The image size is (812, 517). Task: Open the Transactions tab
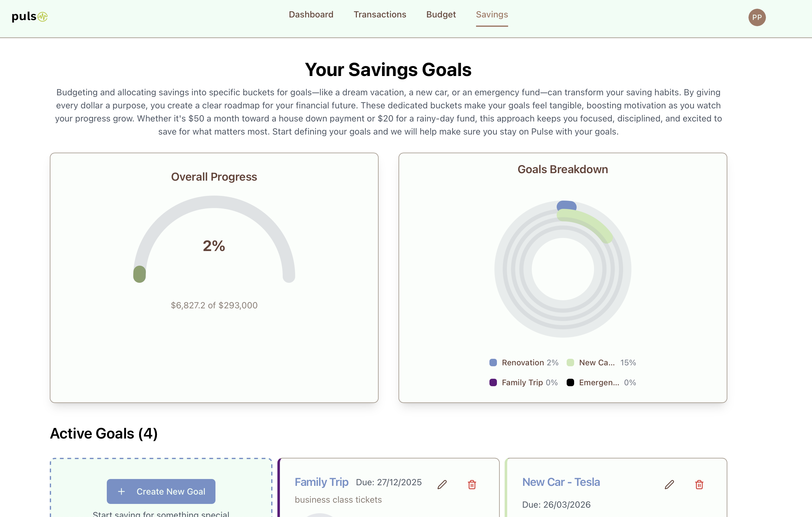(x=380, y=15)
